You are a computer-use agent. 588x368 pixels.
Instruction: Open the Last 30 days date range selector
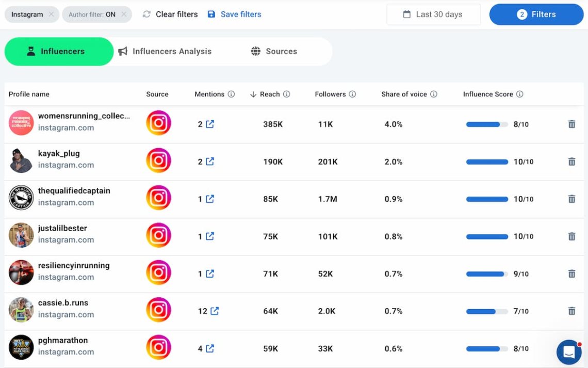pos(433,14)
